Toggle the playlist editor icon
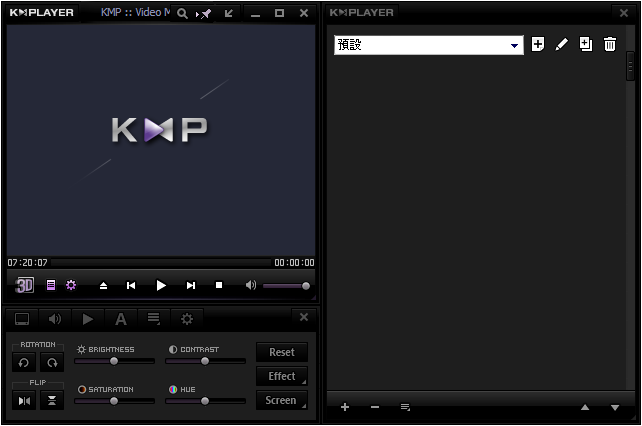 (51, 285)
